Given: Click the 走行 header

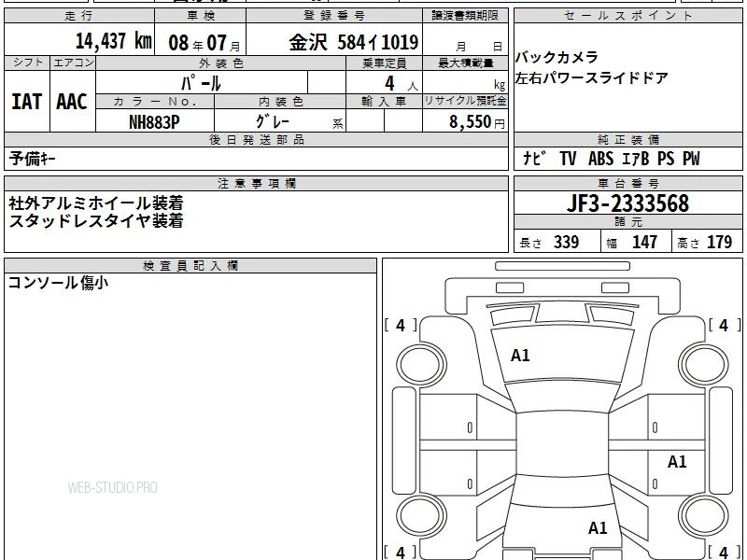Looking at the screenshot, I should pyautogui.click(x=79, y=16).
